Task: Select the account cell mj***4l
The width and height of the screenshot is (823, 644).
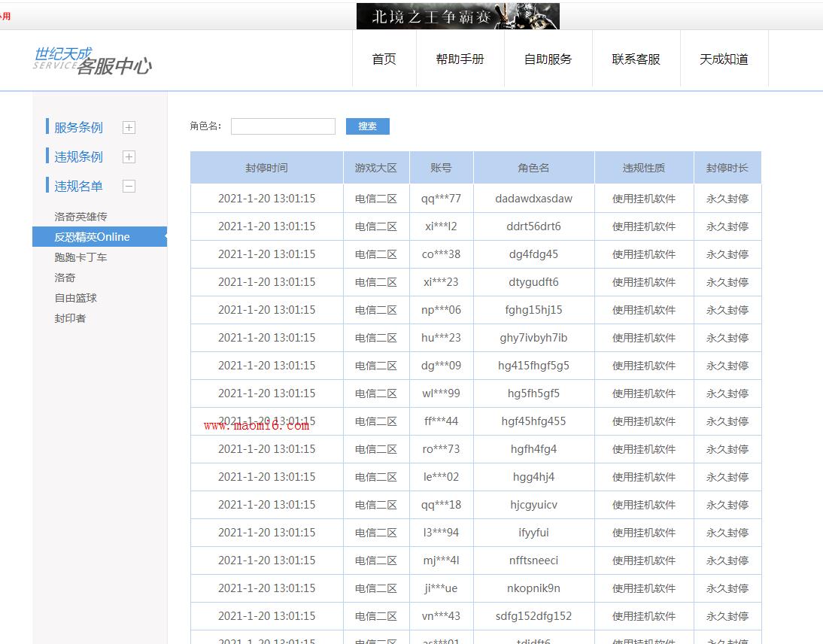Action: (441, 560)
